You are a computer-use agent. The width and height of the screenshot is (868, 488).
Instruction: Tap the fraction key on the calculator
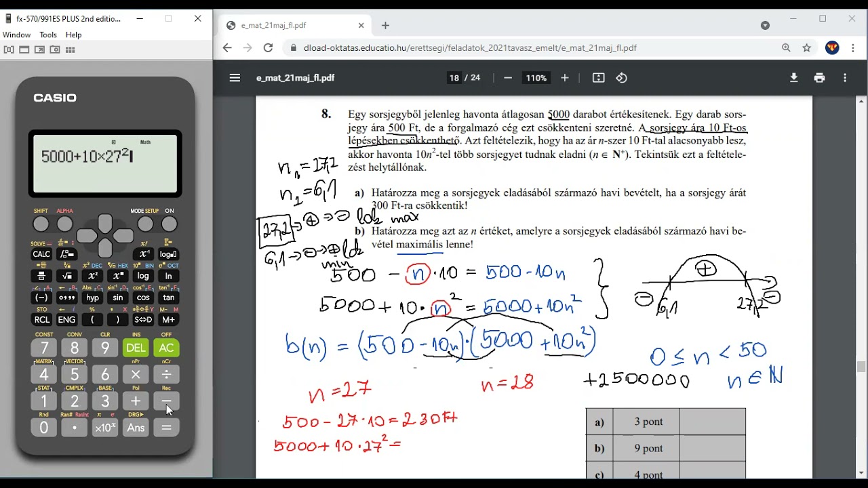click(x=41, y=276)
